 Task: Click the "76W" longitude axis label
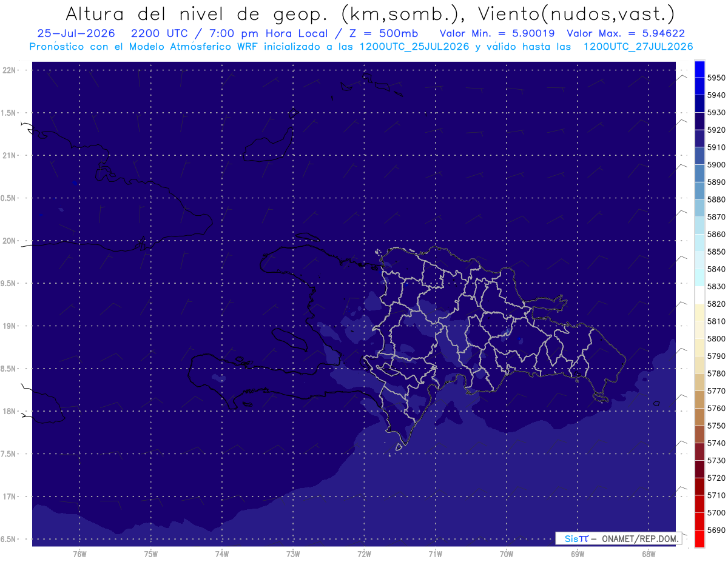coord(79,554)
